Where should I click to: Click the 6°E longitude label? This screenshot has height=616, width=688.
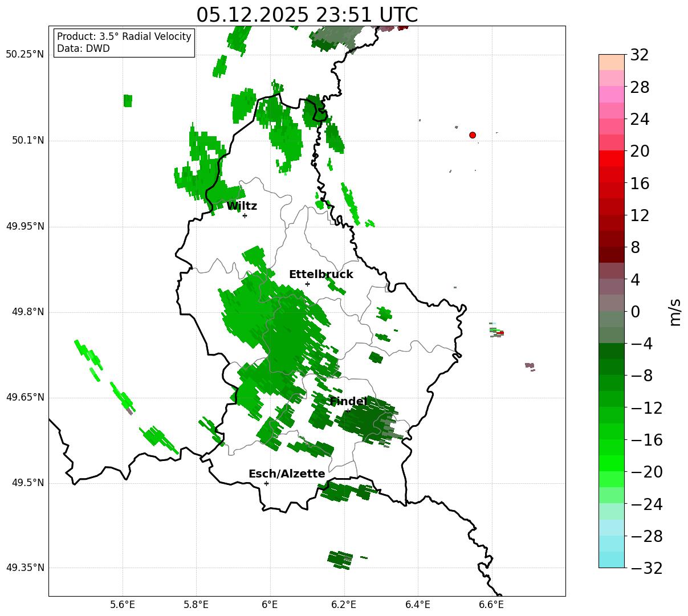point(270,605)
